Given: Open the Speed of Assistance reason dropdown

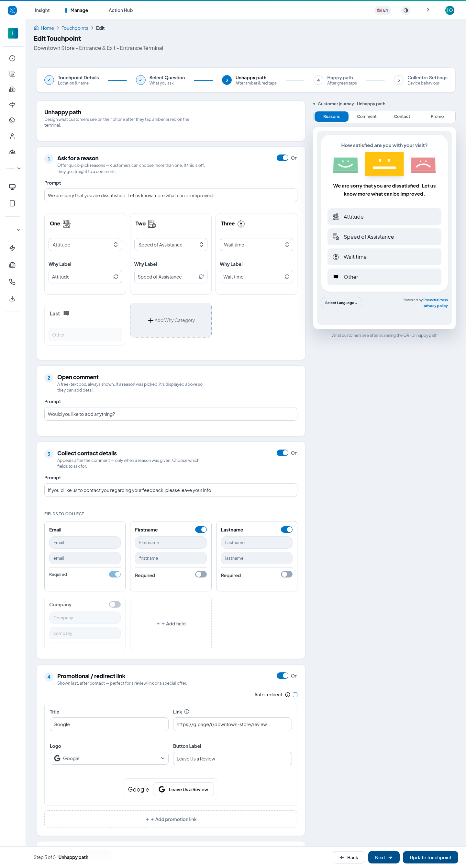Looking at the screenshot, I should click(171, 245).
